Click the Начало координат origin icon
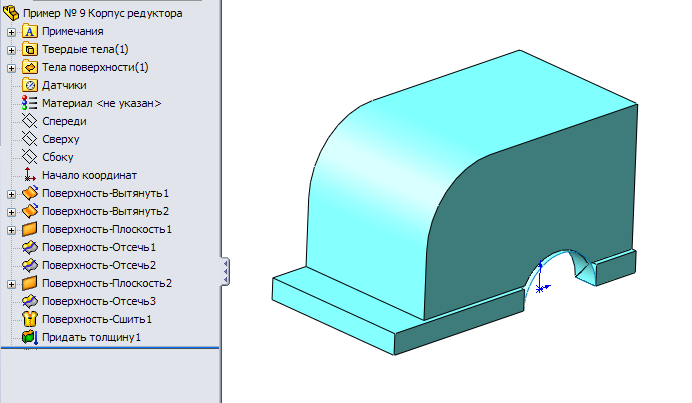This screenshot has height=403, width=692. click(30, 175)
